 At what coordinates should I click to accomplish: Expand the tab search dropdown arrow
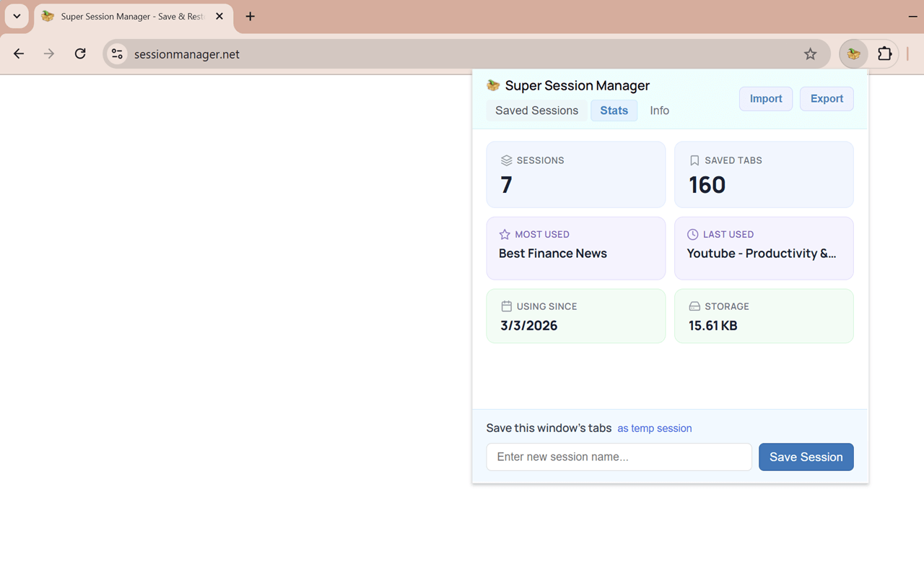click(x=17, y=16)
